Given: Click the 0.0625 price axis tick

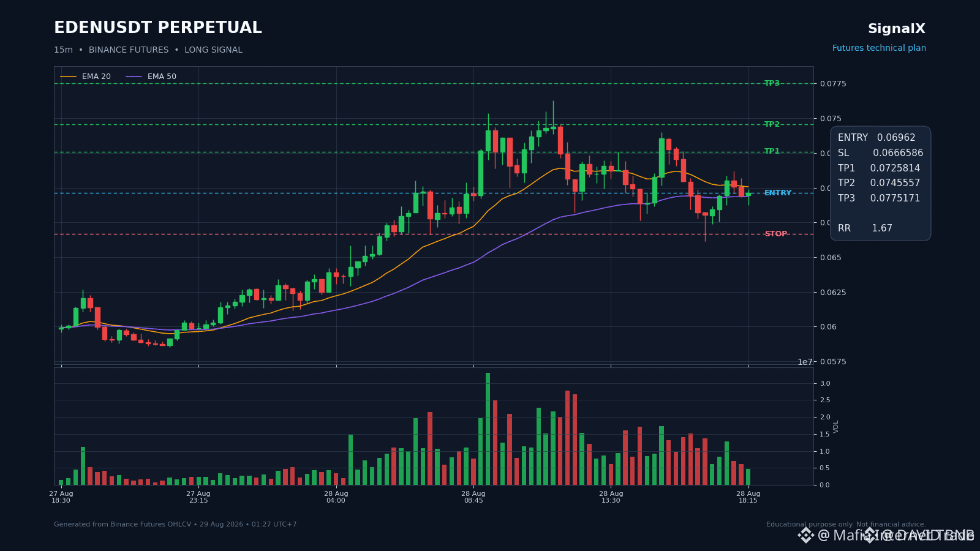Looking at the screenshot, I should [833, 293].
